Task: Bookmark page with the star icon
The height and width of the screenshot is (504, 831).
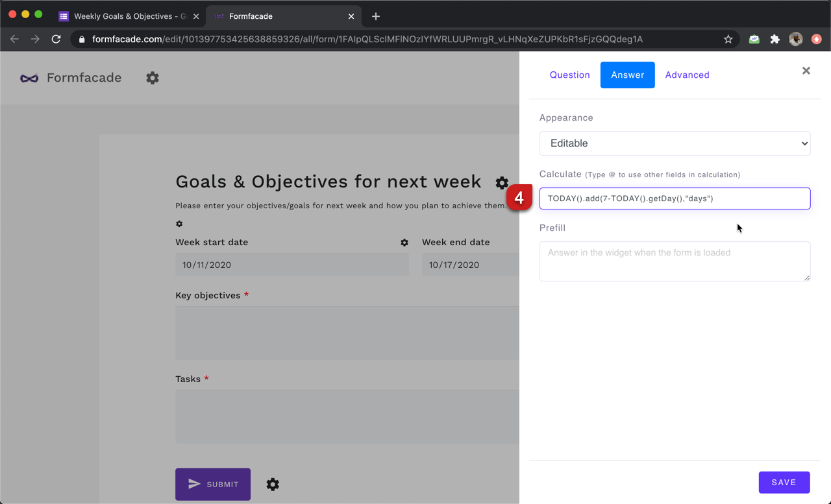Action: coord(728,39)
